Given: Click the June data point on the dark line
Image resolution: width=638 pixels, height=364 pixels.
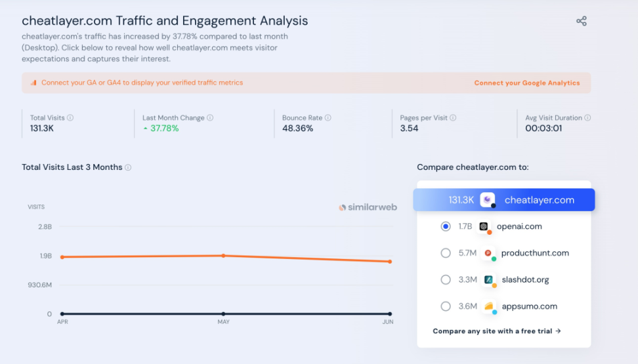Looking at the screenshot, I should coord(390,314).
